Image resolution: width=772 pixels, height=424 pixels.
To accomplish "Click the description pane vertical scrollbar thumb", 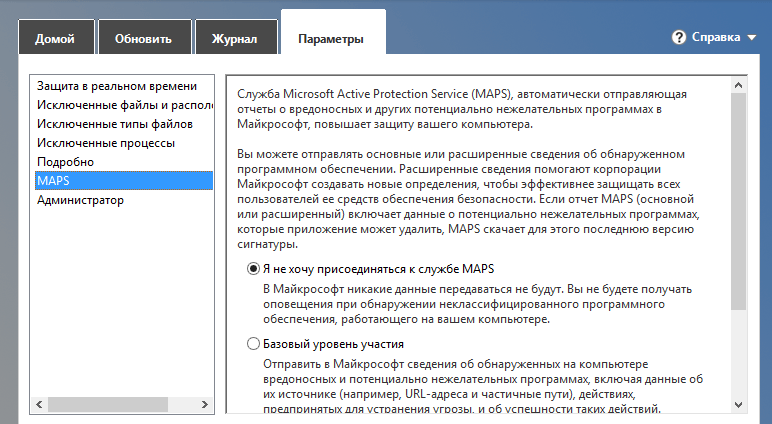I will pyautogui.click(x=739, y=200).
